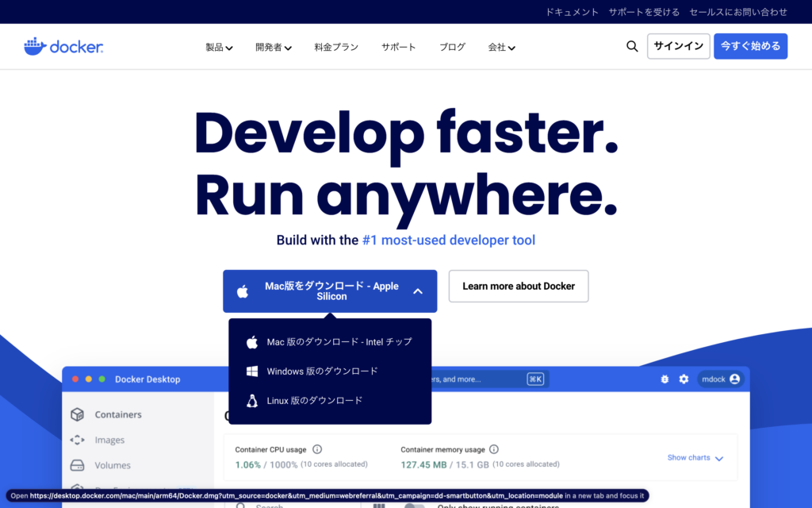Open the search magnifier icon
Screen dimensions: 812x508
click(x=632, y=46)
